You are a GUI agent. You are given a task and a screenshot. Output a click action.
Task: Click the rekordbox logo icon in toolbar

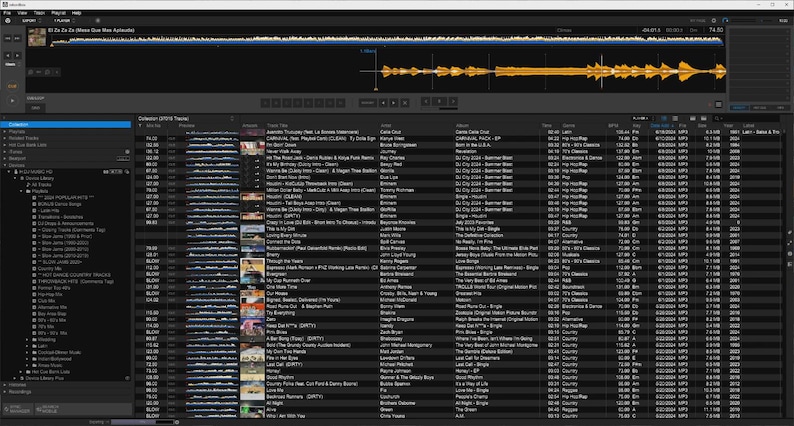tap(8, 21)
